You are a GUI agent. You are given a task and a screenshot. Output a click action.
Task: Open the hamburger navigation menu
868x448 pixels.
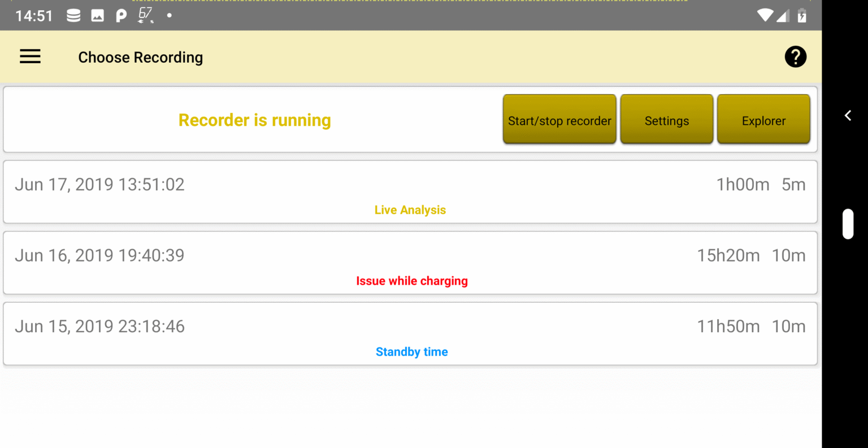[30, 56]
